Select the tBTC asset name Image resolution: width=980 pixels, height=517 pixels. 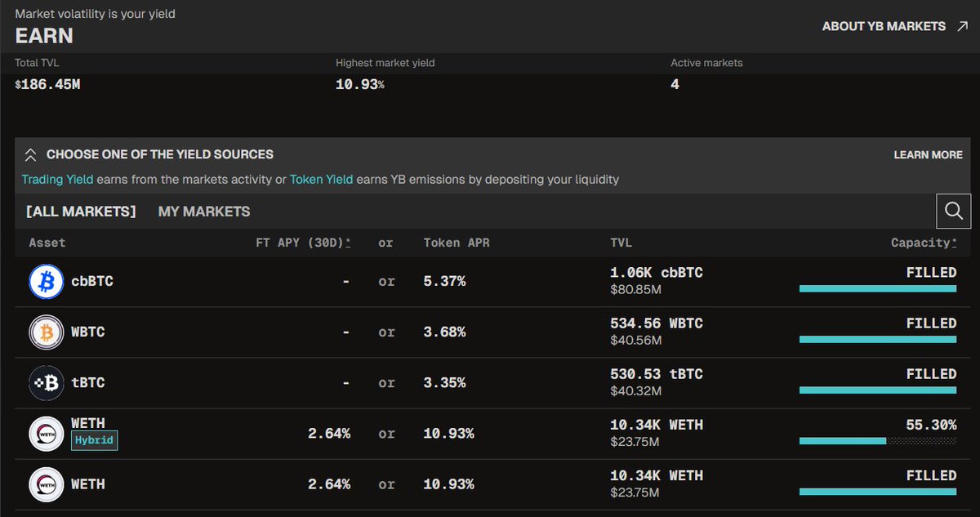88,382
